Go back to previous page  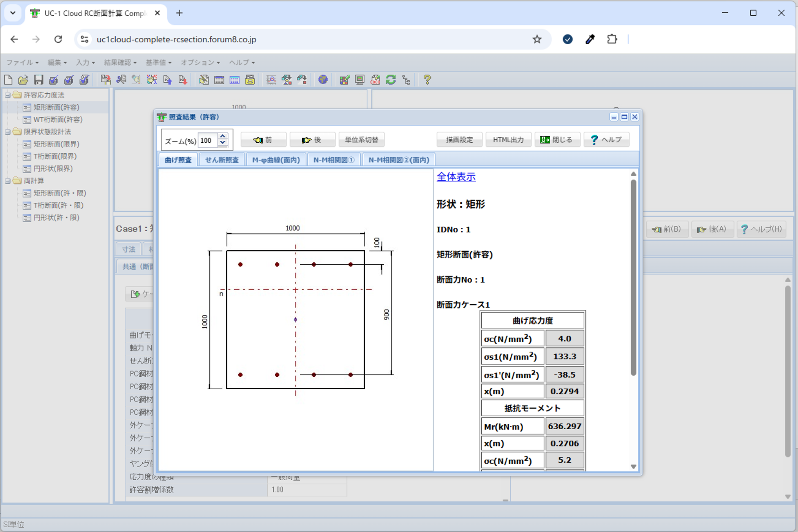click(14, 39)
